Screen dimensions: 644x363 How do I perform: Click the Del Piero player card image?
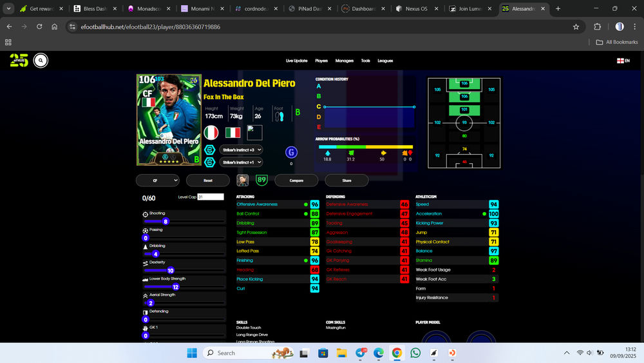pyautogui.click(x=169, y=120)
